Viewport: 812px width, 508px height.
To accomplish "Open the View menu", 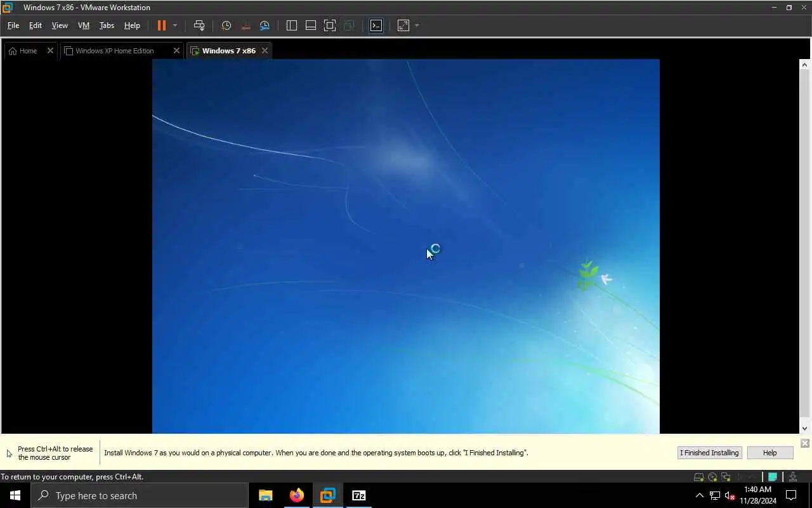I will [x=60, y=25].
